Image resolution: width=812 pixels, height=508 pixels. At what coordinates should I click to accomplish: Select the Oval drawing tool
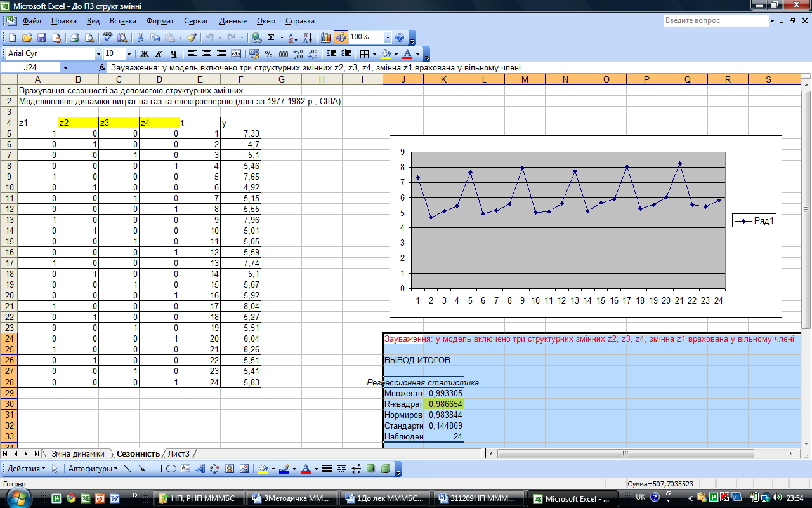tap(171, 469)
